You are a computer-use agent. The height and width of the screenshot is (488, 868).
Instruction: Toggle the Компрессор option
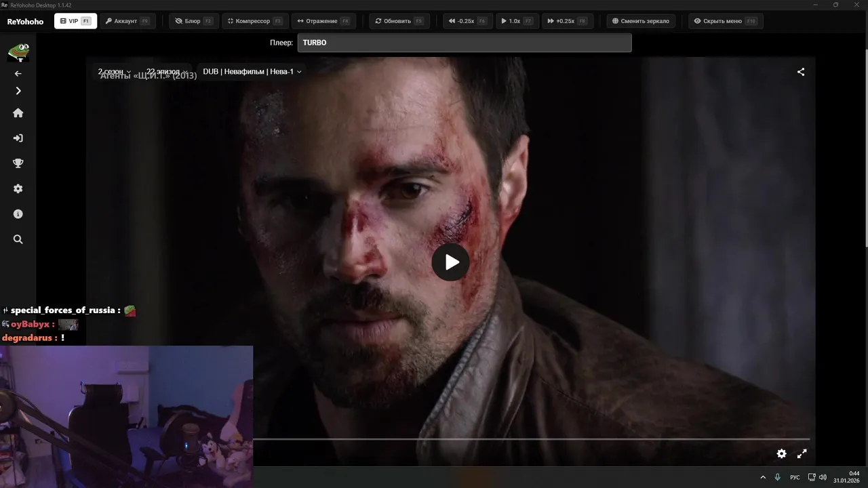click(x=255, y=21)
